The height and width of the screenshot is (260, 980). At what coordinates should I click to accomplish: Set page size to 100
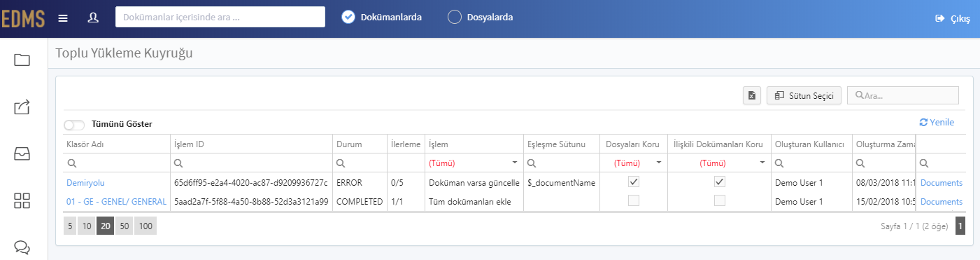click(x=145, y=226)
